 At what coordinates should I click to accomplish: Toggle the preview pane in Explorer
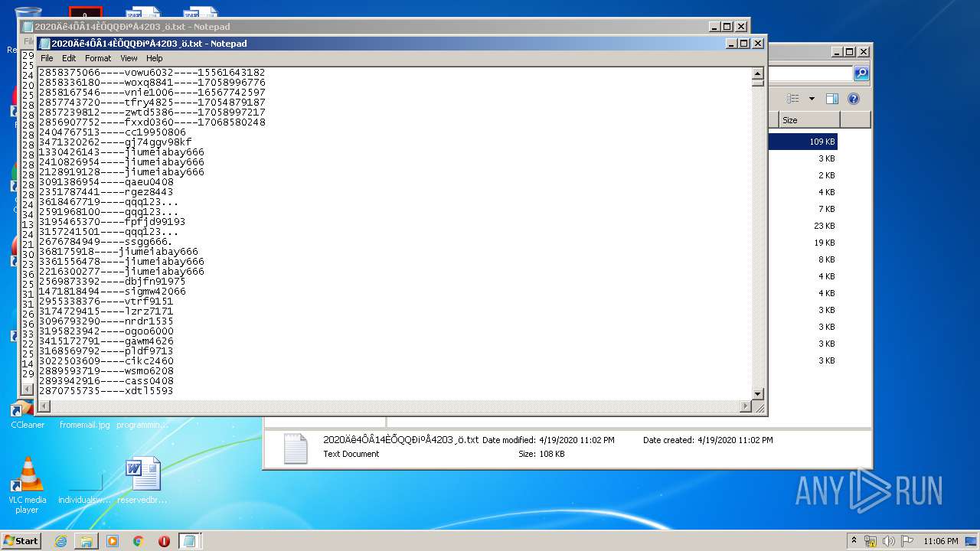[832, 99]
